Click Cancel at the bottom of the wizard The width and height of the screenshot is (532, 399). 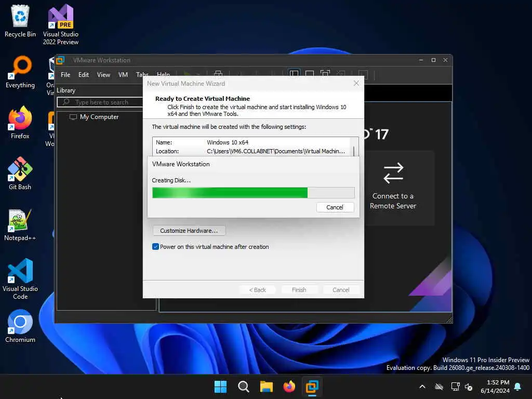coord(341,290)
